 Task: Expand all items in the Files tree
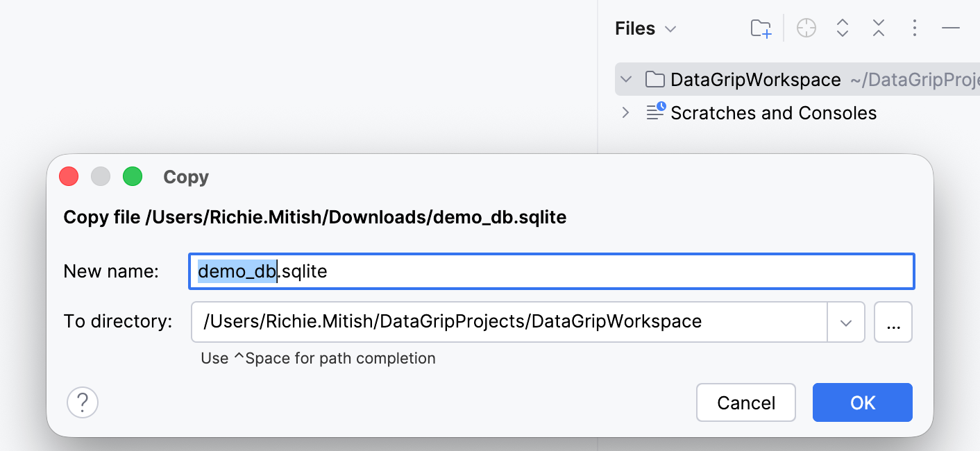843,28
